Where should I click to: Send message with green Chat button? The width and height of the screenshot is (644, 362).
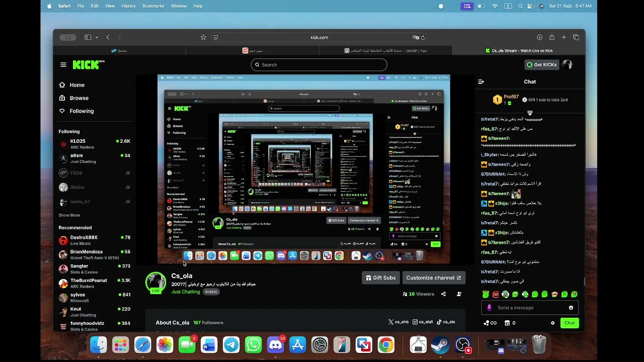click(x=570, y=323)
